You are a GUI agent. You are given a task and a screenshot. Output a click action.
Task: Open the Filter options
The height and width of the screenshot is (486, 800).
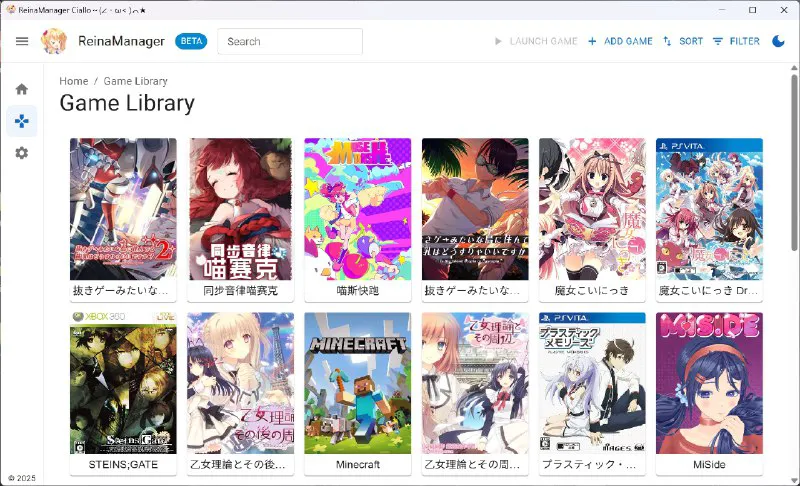(x=736, y=41)
